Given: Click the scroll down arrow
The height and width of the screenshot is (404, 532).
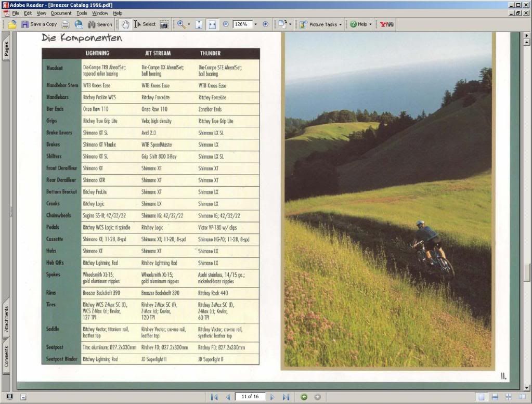Looking at the screenshot, I should 527,388.
